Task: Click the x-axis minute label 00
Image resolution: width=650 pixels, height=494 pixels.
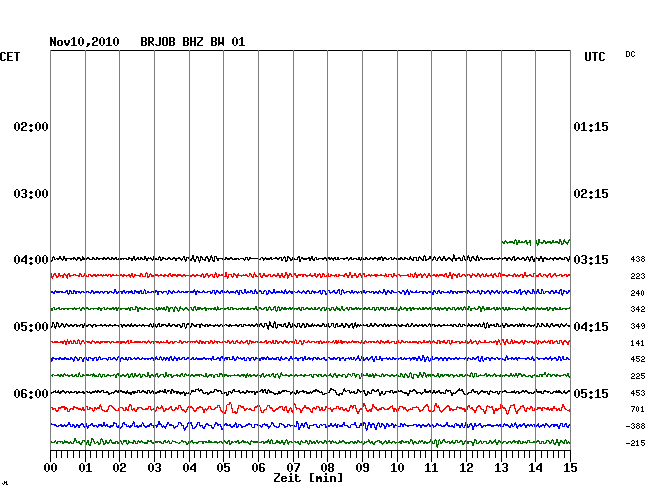Action: tap(51, 468)
